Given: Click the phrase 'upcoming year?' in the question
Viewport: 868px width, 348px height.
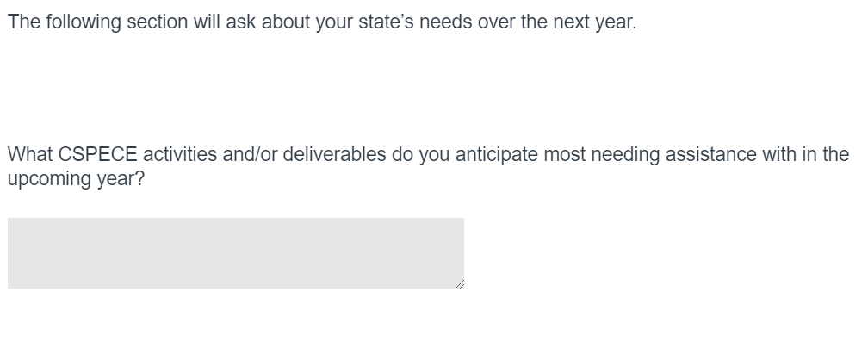Looking at the screenshot, I should 76,181.
